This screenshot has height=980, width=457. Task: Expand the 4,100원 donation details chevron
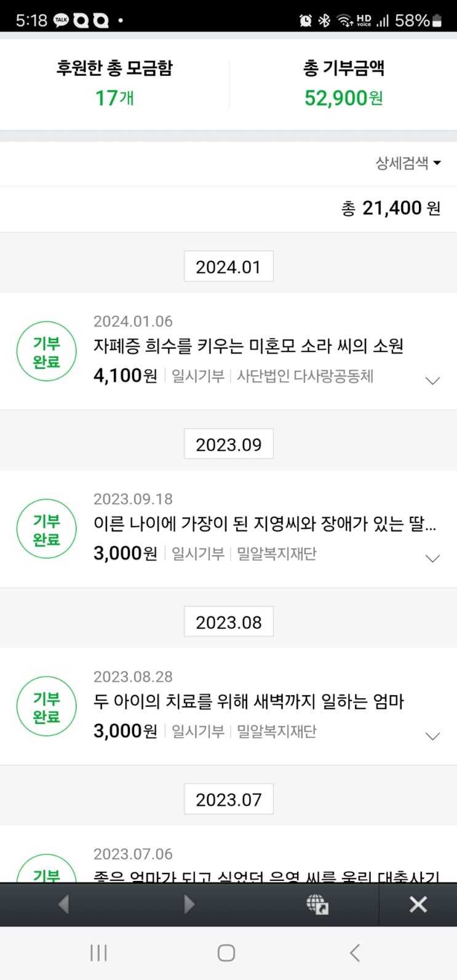(433, 381)
